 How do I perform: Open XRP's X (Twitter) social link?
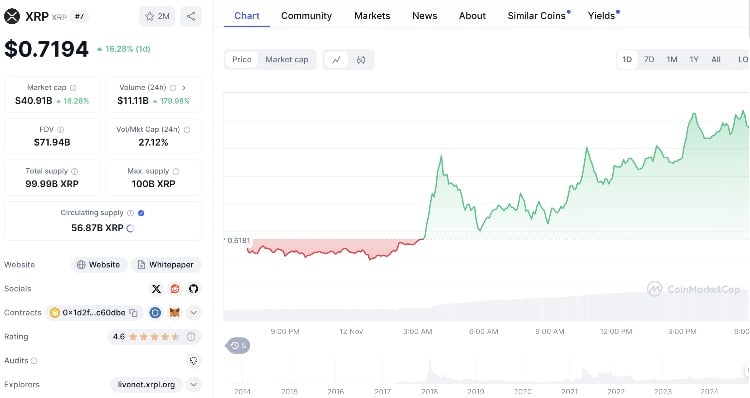point(156,288)
